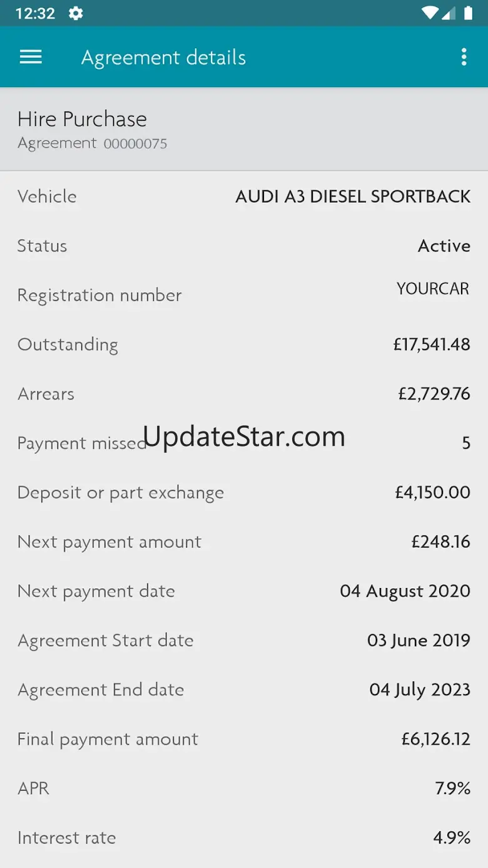Screen dimensions: 488x868
Task: Tap the settings gear in status bar
Action: [76, 13]
